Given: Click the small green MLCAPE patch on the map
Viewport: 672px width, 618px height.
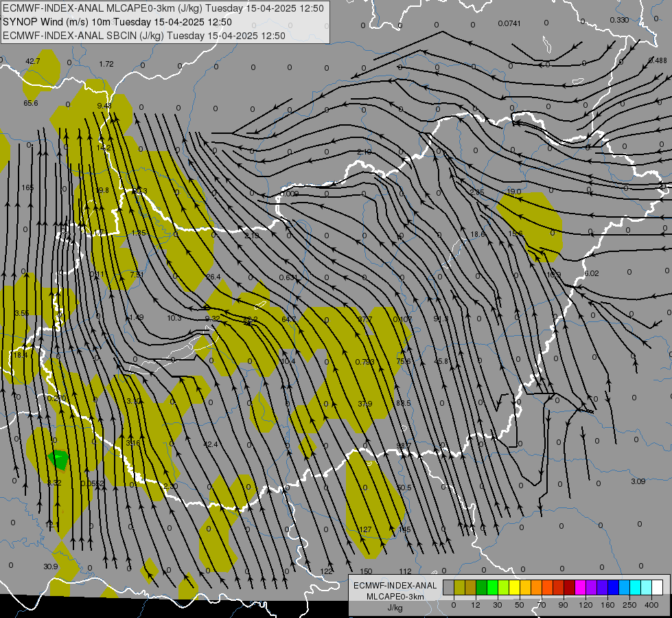Looking at the screenshot, I should [58, 460].
